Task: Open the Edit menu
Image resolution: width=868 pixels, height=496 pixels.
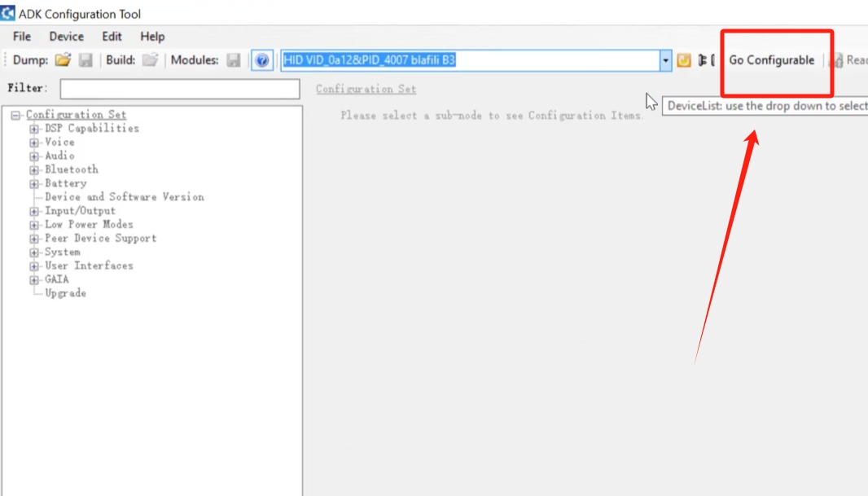Action: click(x=112, y=37)
